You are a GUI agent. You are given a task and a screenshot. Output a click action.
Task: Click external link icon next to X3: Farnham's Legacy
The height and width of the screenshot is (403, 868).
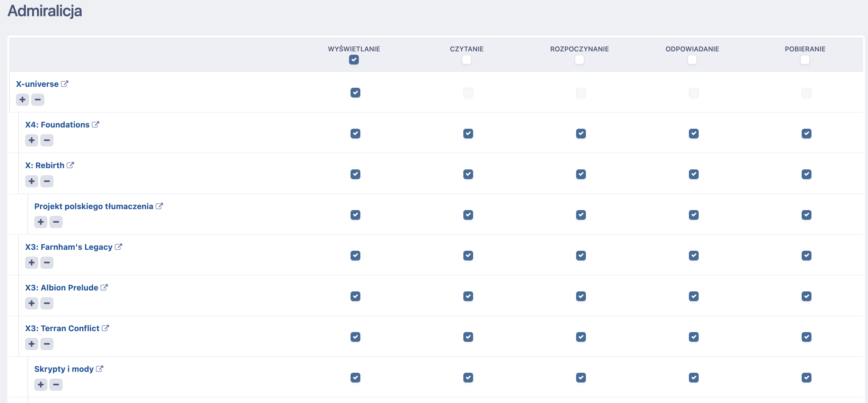click(x=119, y=247)
